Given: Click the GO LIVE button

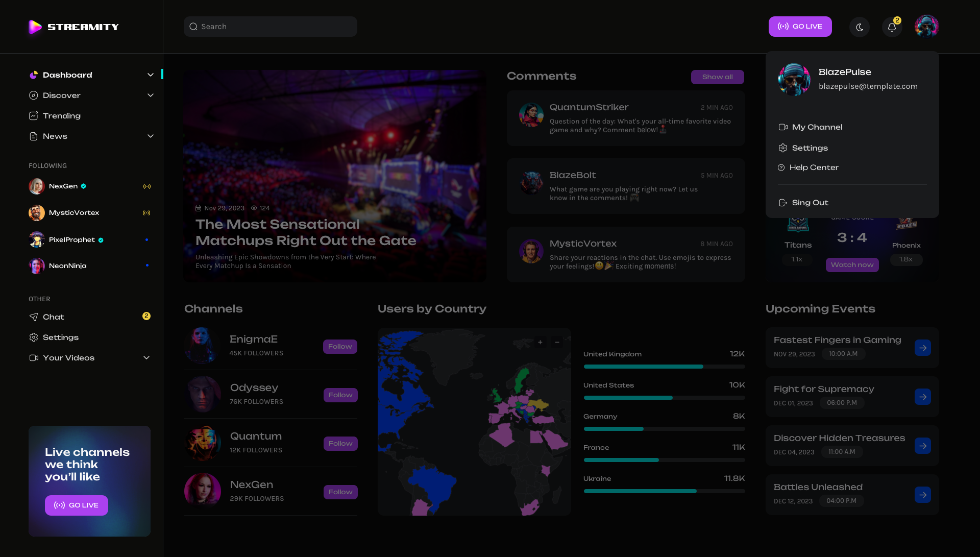Looking at the screenshot, I should [800, 27].
